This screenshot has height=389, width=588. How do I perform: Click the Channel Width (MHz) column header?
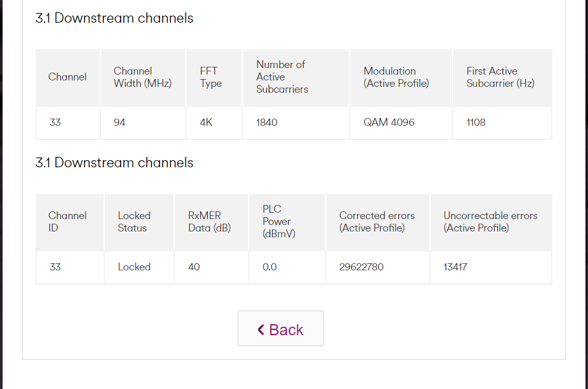point(142,77)
